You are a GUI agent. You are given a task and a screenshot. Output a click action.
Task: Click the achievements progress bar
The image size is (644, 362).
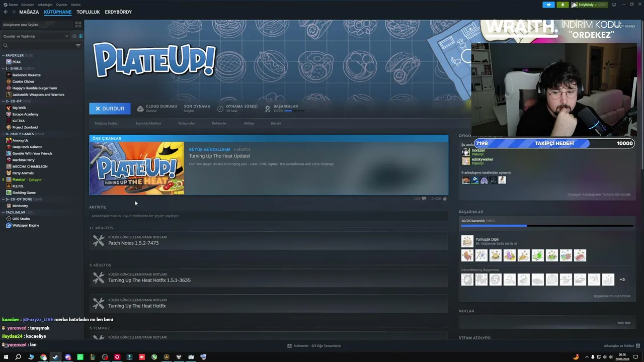pyautogui.click(x=547, y=226)
